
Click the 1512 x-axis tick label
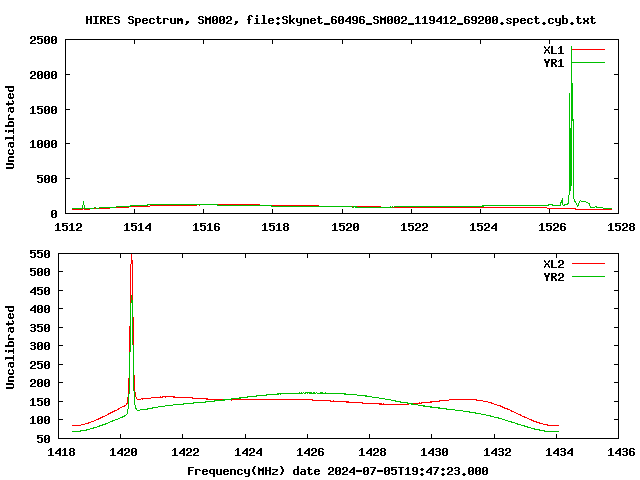[x=68, y=227]
